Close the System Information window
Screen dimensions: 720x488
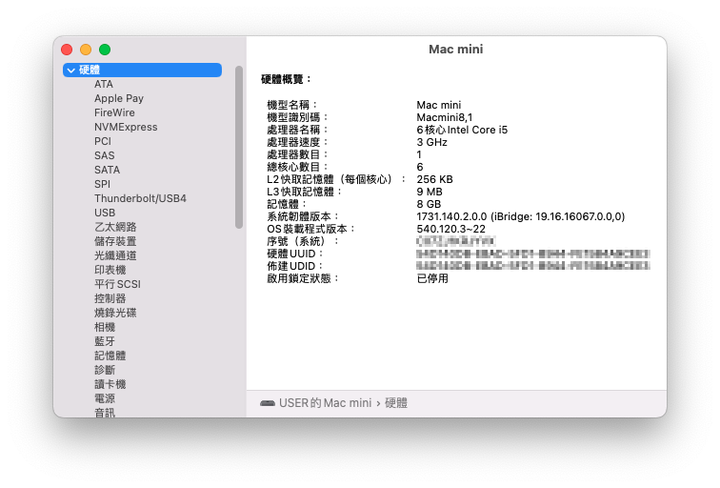[67, 50]
